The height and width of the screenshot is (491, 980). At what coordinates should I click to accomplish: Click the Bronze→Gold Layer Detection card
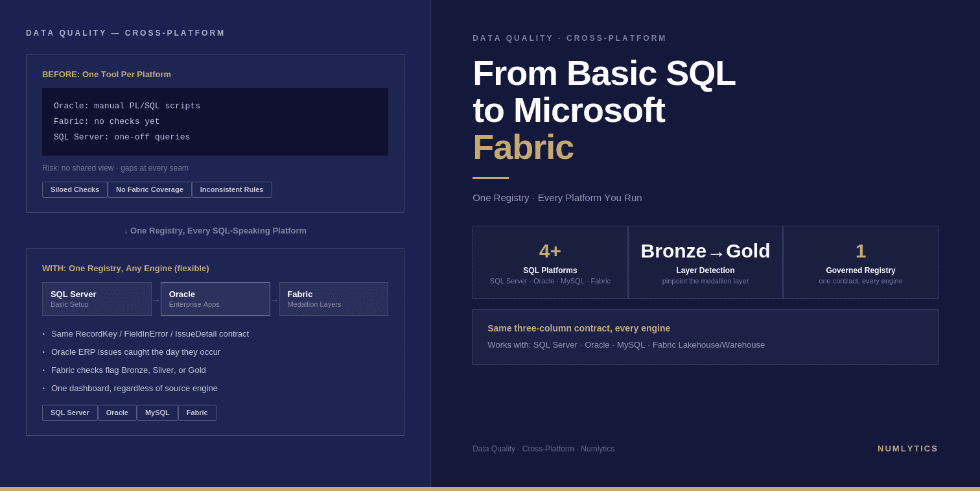pyautogui.click(x=705, y=262)
